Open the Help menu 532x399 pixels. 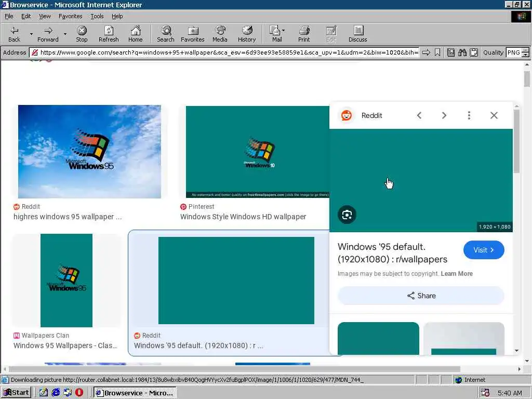coord(117,16)
